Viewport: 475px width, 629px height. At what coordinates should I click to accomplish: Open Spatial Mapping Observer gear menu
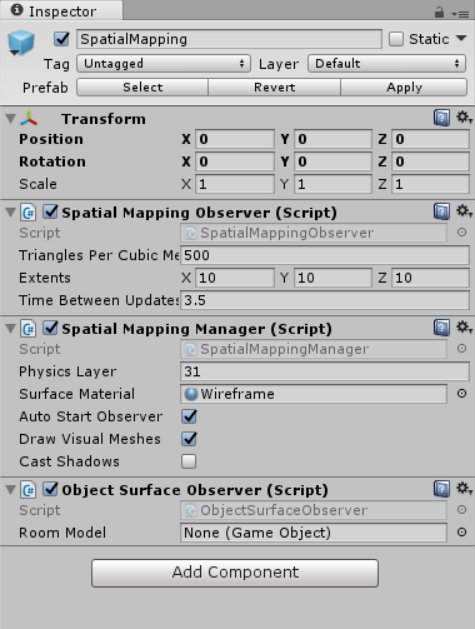(x=464, y=211)
